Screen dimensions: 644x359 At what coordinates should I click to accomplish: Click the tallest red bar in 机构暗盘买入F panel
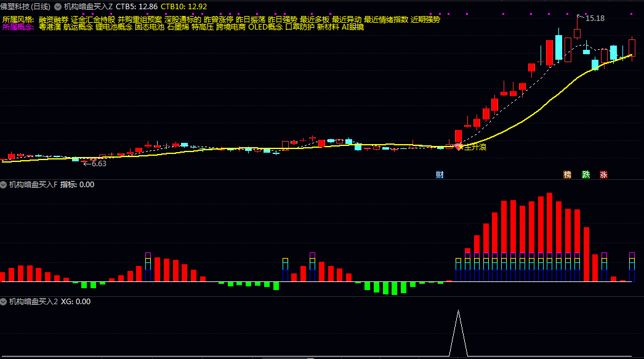(550, 237)
